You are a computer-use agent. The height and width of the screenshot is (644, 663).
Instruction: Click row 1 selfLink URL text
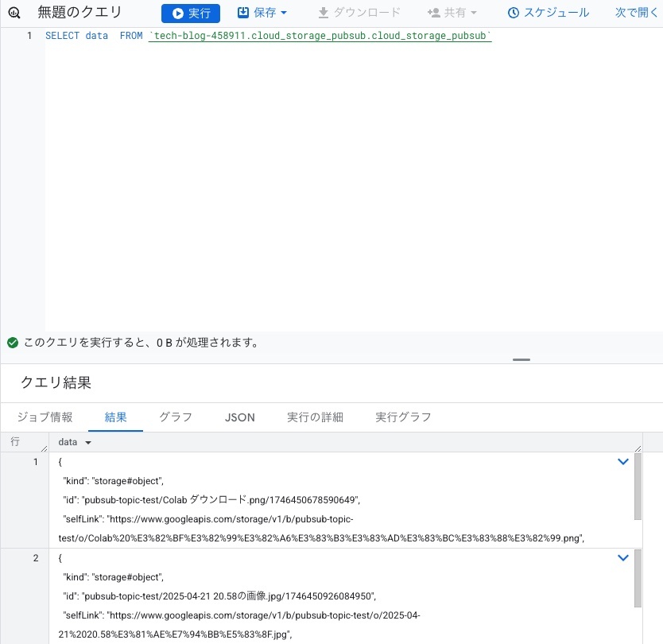point(321,529)
